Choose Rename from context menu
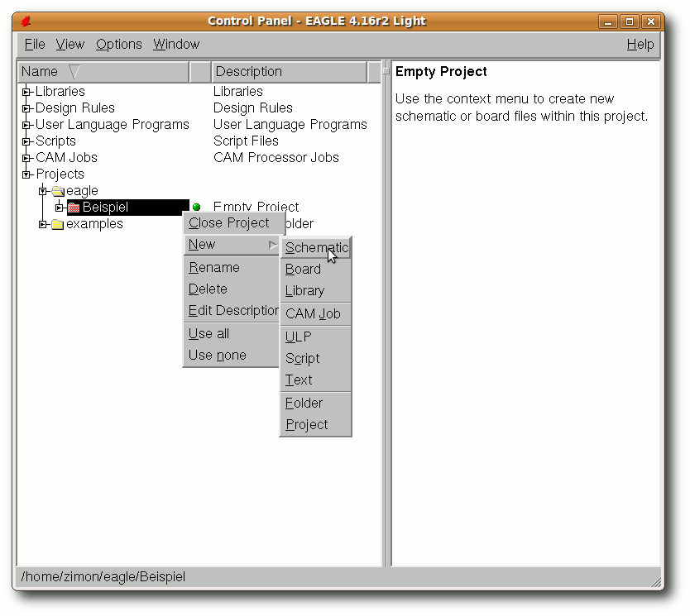690x616 pixels. tap(232, 268)
